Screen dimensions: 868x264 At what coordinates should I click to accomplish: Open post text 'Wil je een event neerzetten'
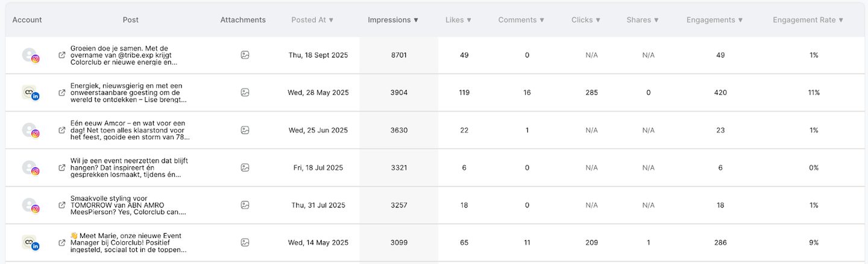[x=129, y=168]
